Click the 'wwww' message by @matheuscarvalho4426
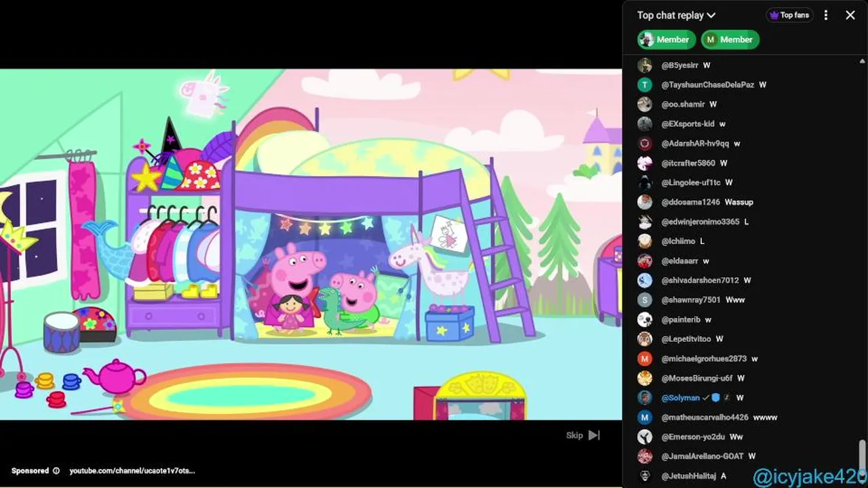Image resolution: width=868 pixels, height=488 pixels. 765,418
